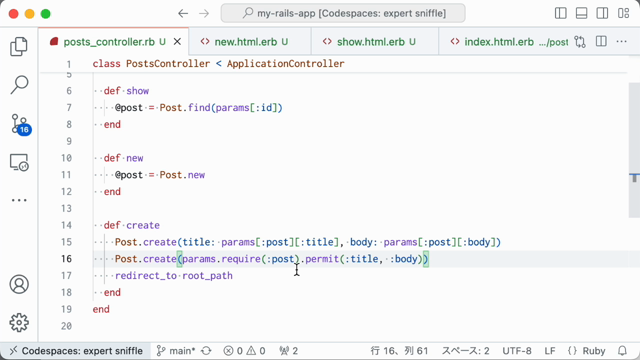
Task: Toggle the secondary side bar
Action: [602, 13]
